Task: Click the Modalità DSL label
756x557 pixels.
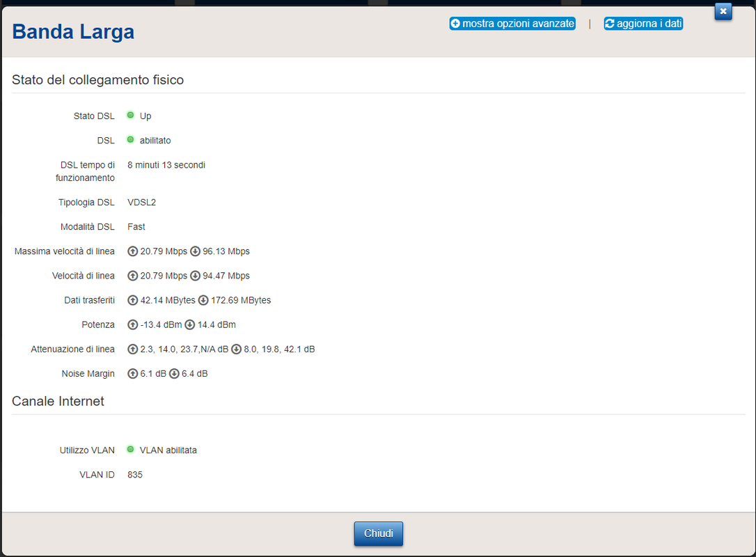Action: 88,227
